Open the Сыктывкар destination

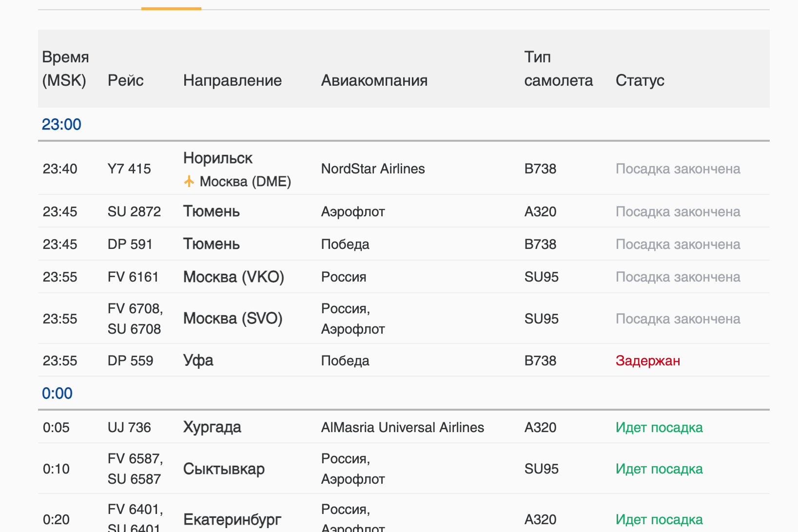(224, 469)
